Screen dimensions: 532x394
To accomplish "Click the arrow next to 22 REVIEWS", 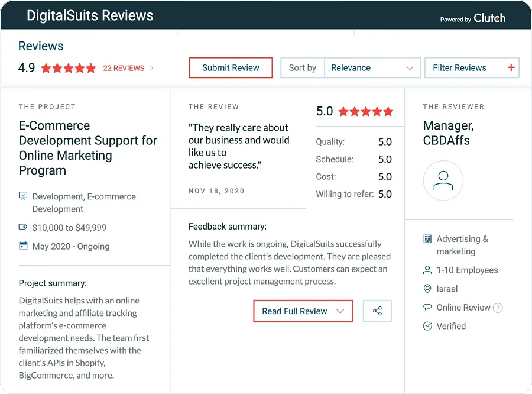I will [x=152, y=68].
